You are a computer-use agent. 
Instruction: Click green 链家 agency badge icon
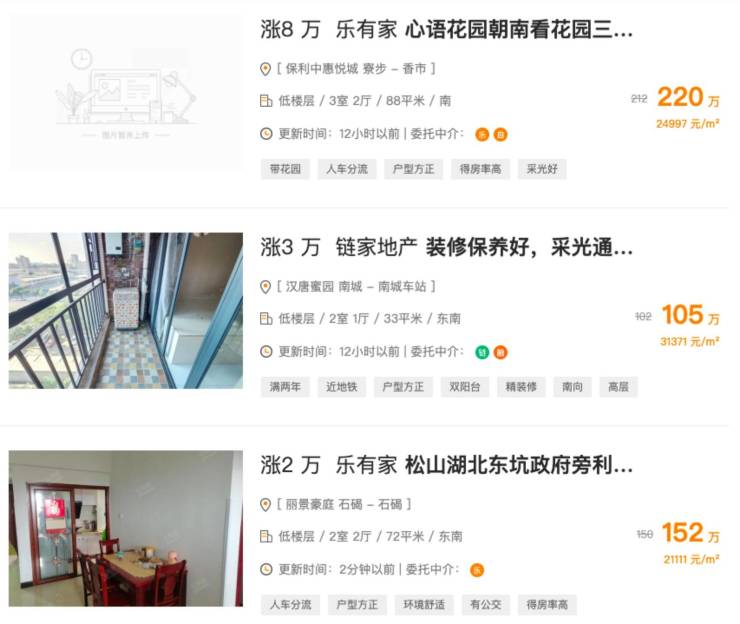coord(482,352)
